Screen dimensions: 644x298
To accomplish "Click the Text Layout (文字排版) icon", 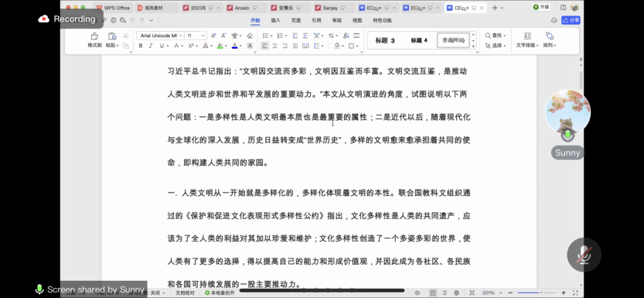I will pos(527,36).
